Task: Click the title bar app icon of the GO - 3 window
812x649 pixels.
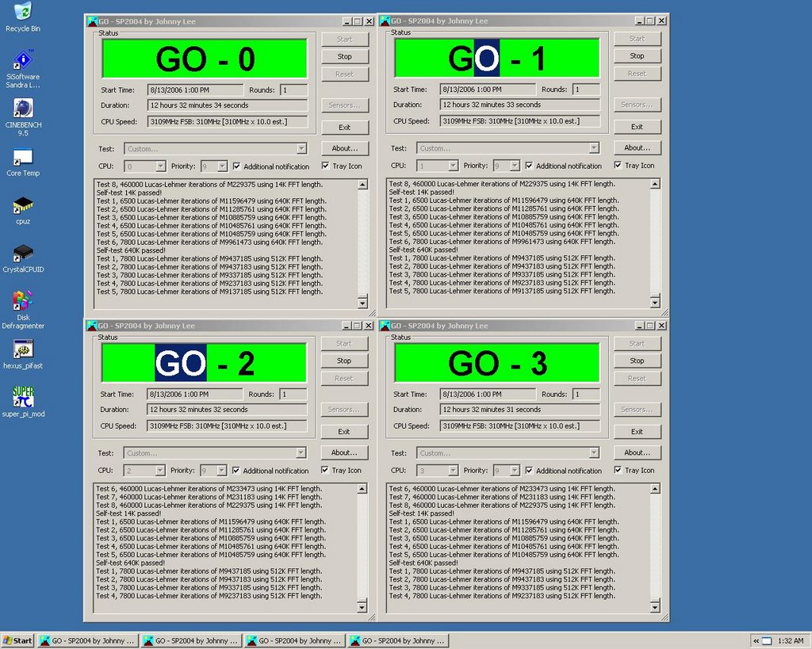Action: point(385,326)
